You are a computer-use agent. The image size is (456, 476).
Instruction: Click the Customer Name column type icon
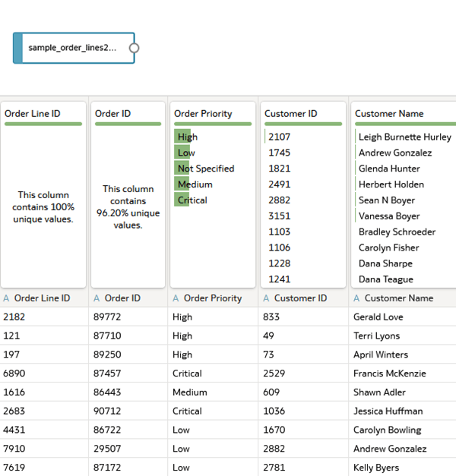point(356,298)
